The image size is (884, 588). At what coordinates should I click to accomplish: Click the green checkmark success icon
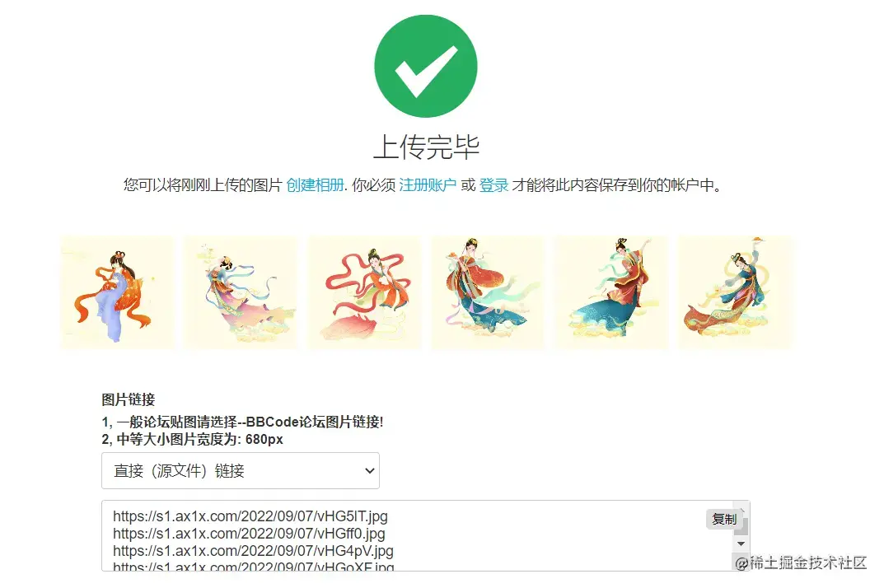coord(426,66)
